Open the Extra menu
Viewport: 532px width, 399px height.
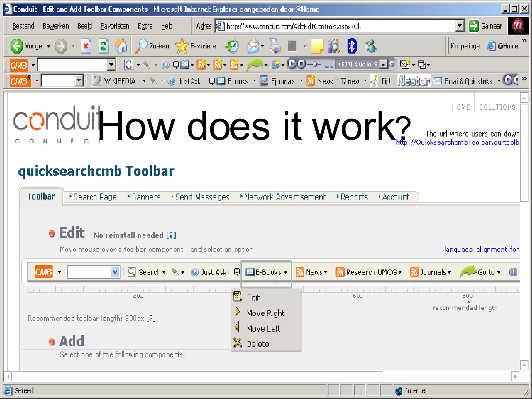(145, 26)
